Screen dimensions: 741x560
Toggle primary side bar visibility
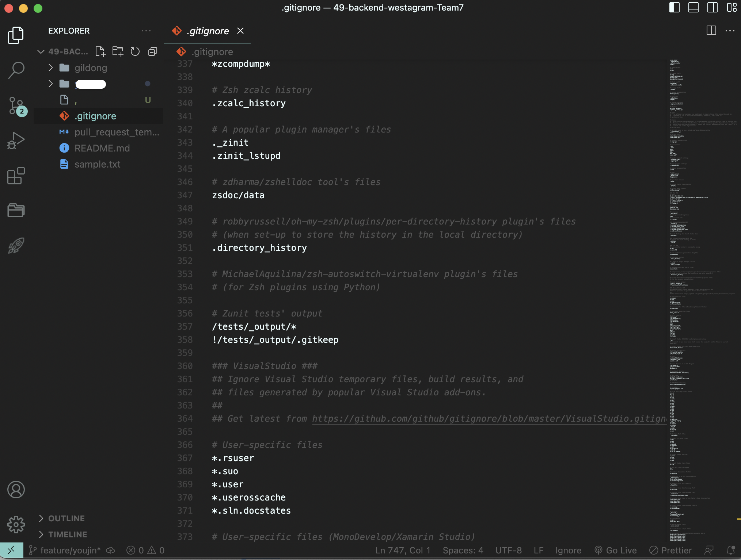click(674, 8)
